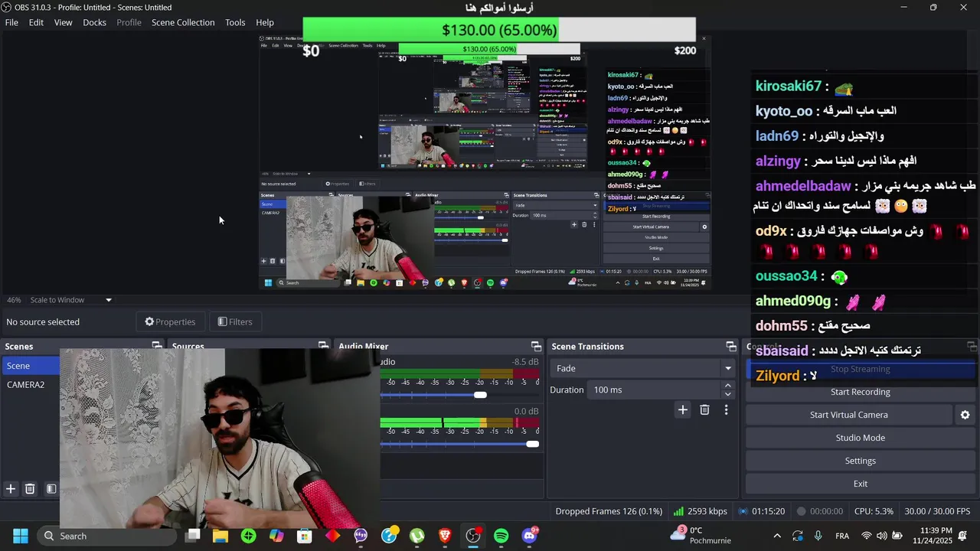This screenshot has width=980, height=551.
Task: Open the Scale to Window dropdown
Action: 70,300
